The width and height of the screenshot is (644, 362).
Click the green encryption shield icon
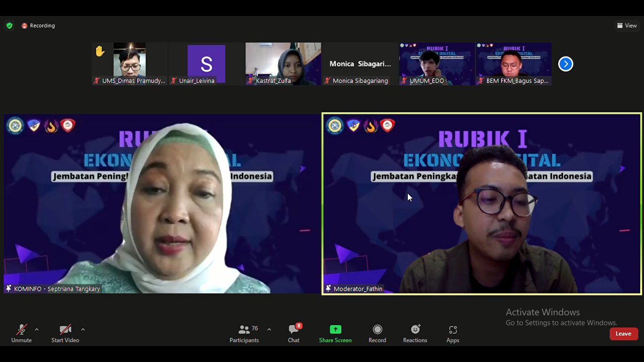click(x=9, y=25)
